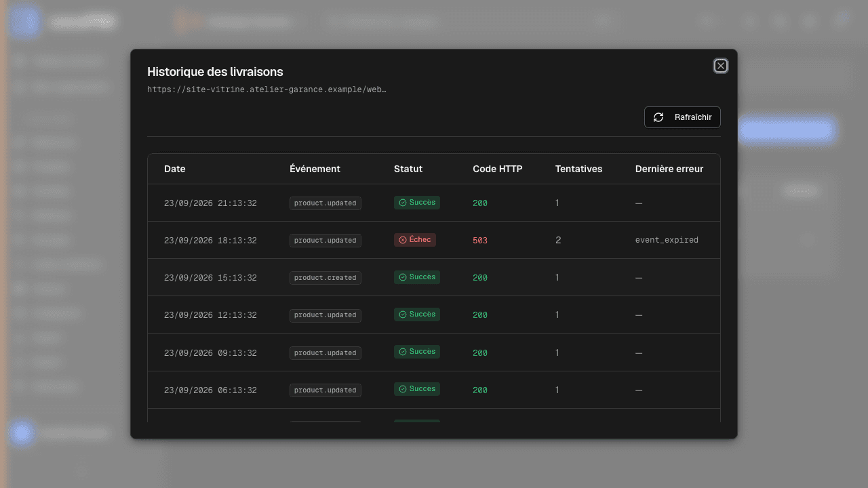The width and height of the screenshot is (868, 488).
Task: Click the Échec status badge
Action: (x=415, y=240)
